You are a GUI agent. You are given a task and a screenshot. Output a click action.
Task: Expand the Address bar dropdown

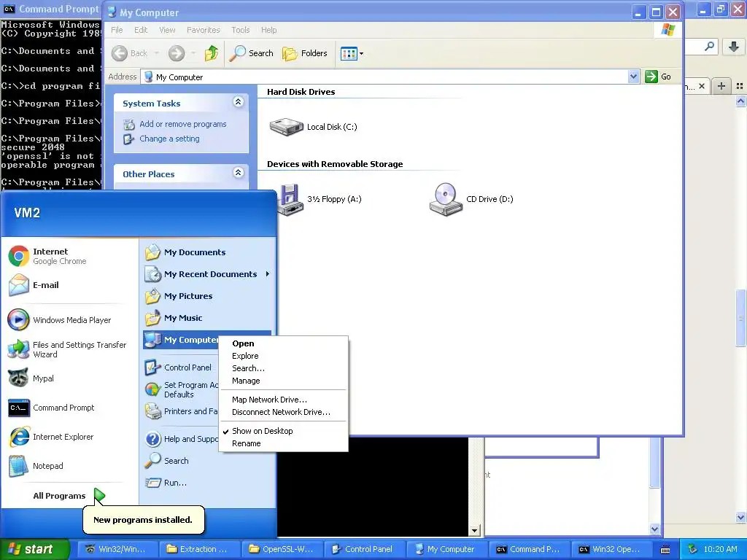click(x=633, y=77)
